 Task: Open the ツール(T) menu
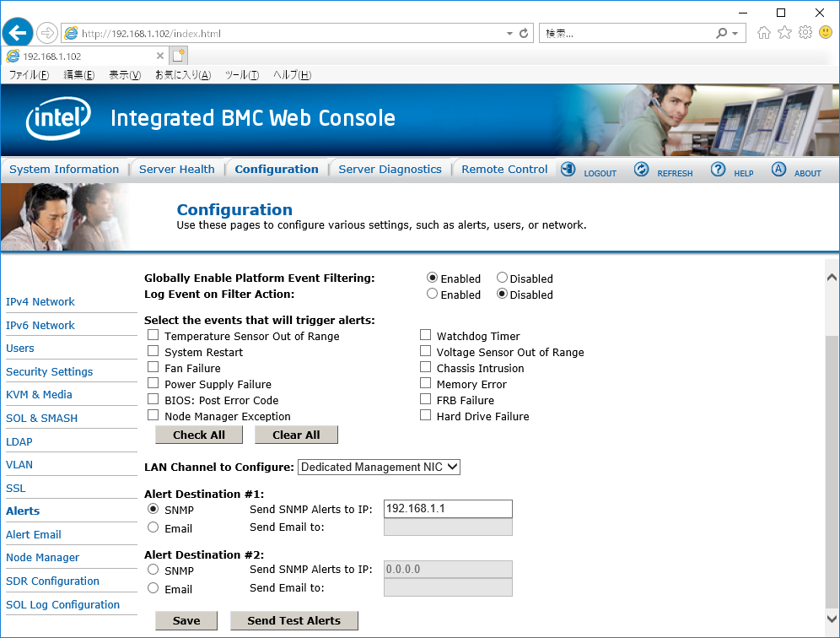[x=242, y=75]
